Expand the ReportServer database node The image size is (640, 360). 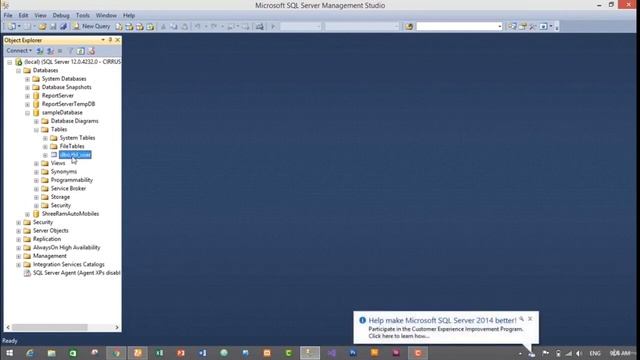point(27,96)
